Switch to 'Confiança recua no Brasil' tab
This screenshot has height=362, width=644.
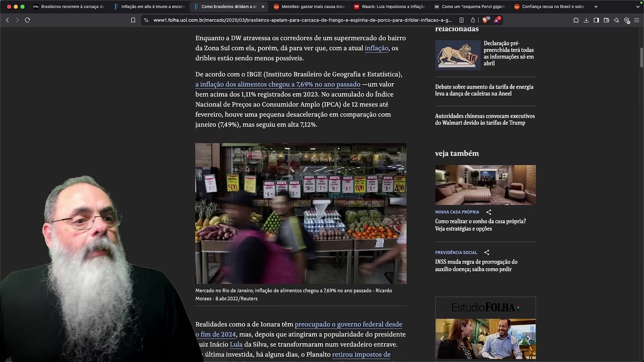point(550,7)
